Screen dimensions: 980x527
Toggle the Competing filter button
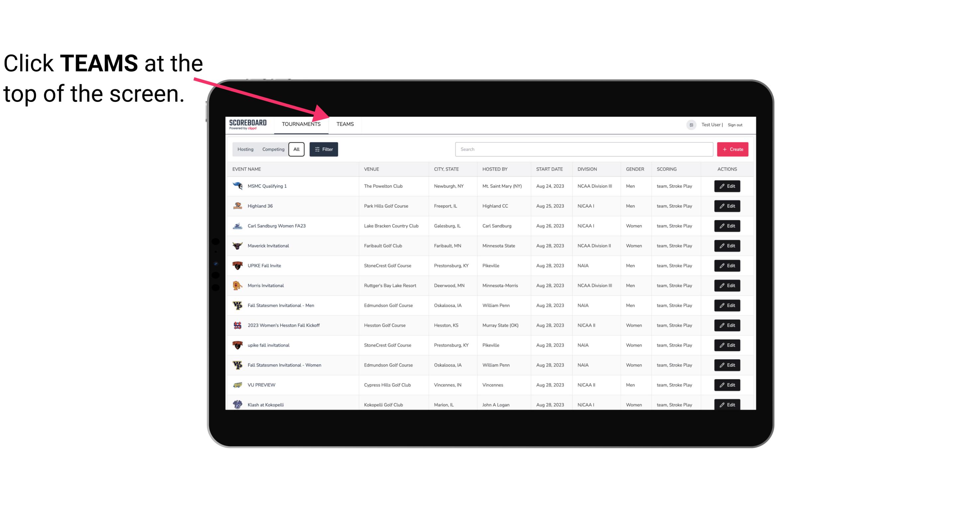click(x=272, y=149)
